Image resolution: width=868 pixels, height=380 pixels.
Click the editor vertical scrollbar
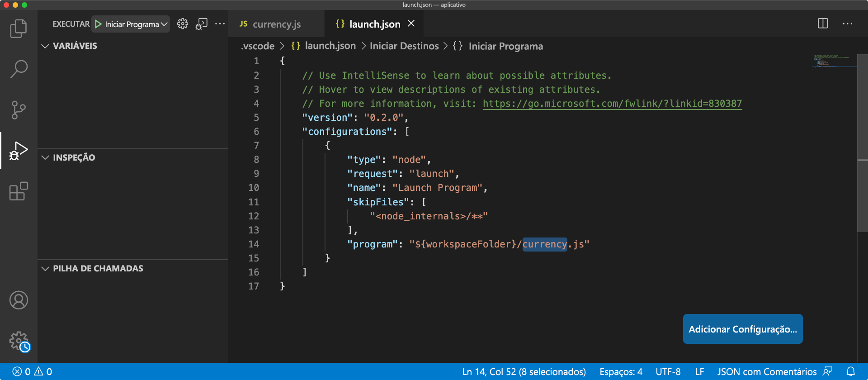point(863,142)
